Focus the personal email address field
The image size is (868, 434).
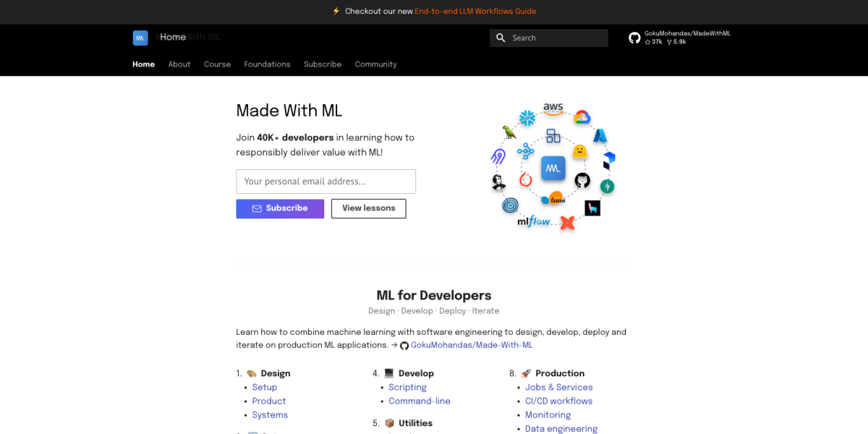pyautogui.click(x=326, y=182)
